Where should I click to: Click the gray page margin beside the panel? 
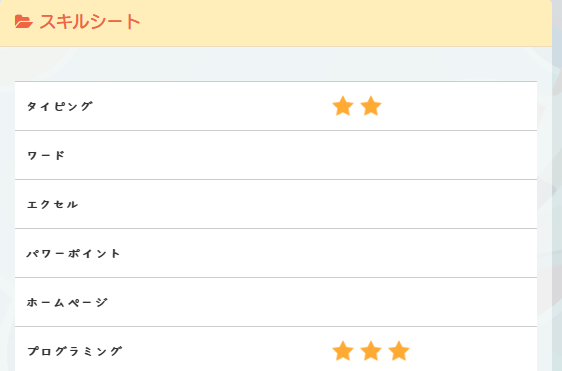[557, 179]
